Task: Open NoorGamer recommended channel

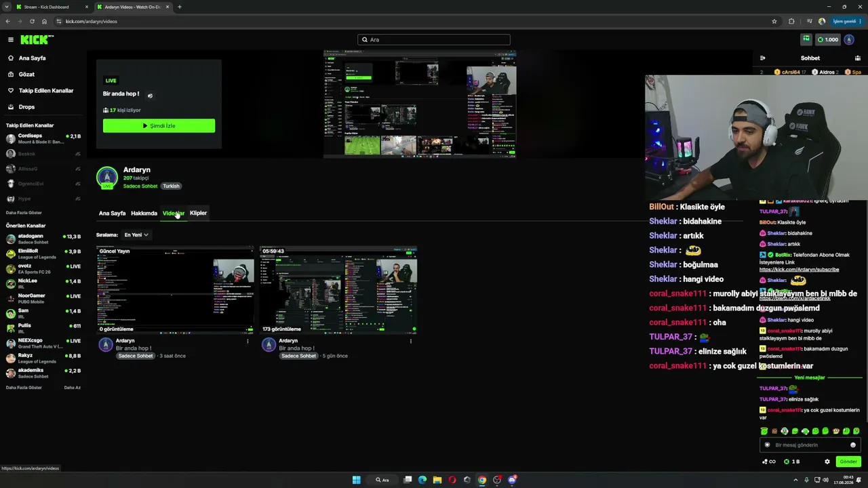Action: [x=43, y=298]
